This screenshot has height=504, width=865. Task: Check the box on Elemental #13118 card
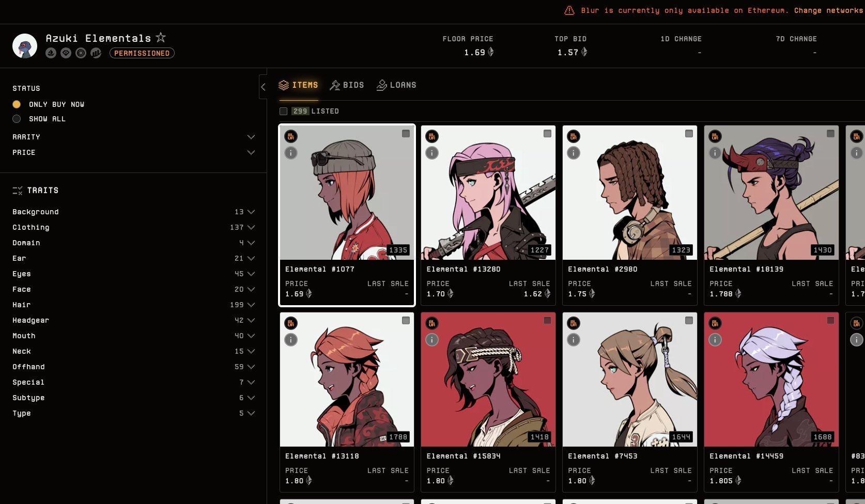[406, 321]
